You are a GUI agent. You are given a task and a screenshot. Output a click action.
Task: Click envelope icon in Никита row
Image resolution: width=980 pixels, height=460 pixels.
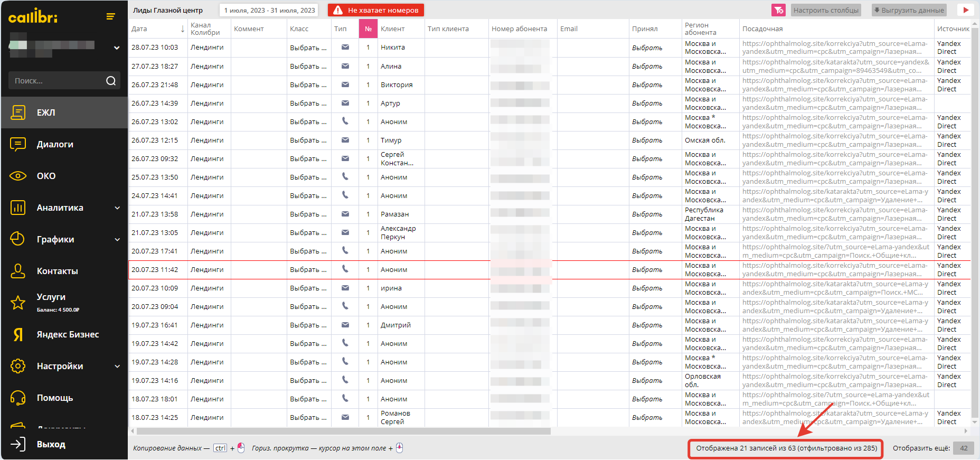(345, 47)
